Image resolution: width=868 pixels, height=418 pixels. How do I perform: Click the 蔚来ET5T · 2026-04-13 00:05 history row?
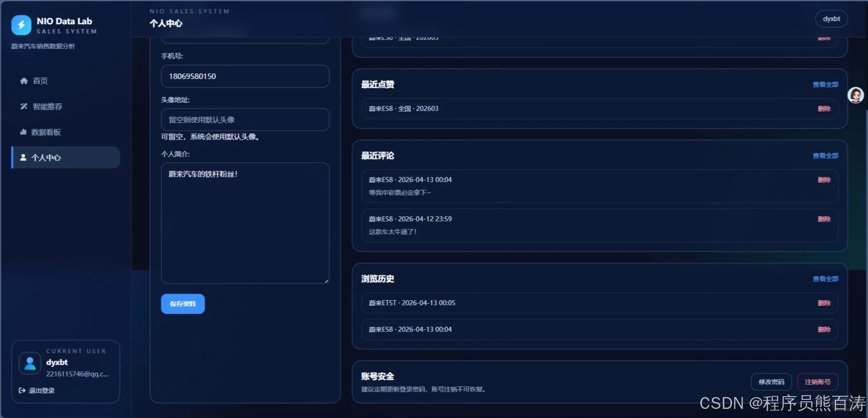click(x=599, y=303)
